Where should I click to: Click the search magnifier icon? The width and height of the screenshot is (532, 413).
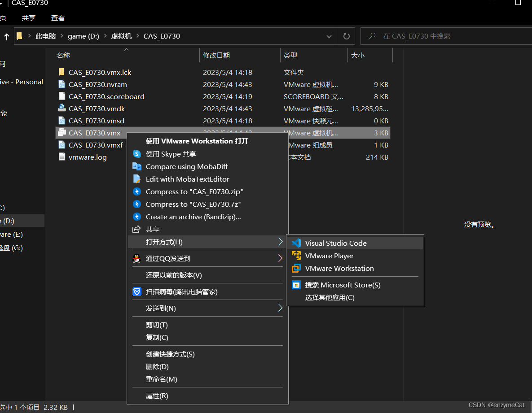point(372,36)
